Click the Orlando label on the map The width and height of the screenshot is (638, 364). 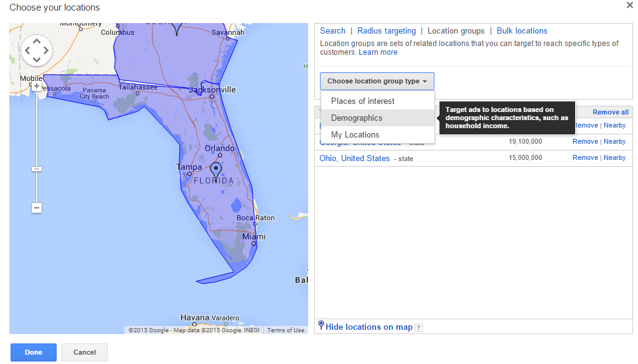(220, 148)
